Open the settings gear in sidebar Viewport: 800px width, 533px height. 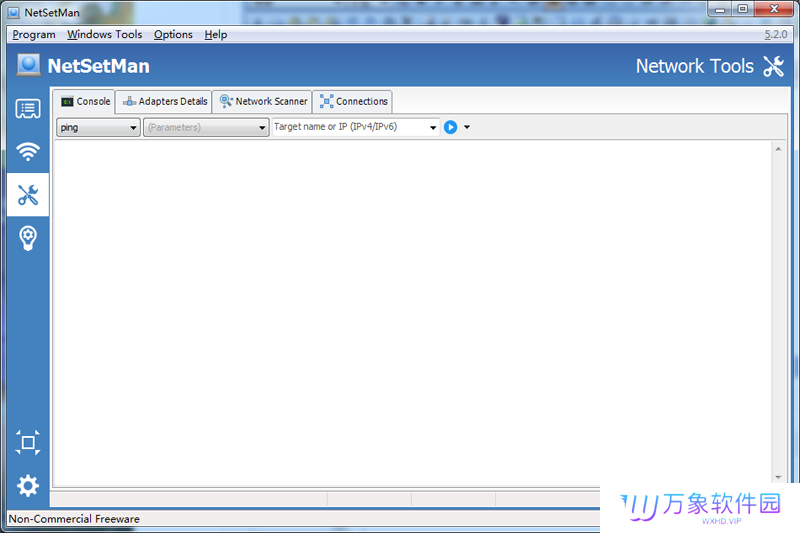28,486
